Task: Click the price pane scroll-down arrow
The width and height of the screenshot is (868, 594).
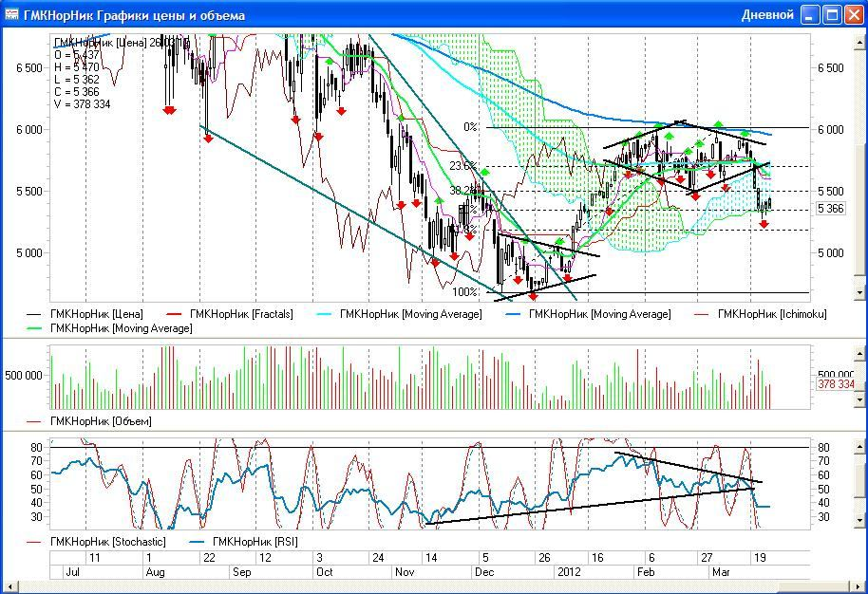Action: (859, 292)
